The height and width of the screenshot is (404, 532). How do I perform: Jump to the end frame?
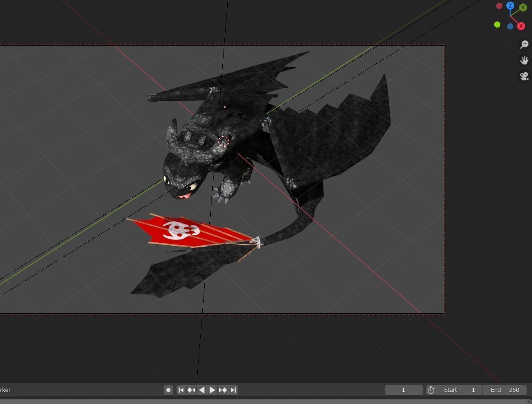[233, 390]
